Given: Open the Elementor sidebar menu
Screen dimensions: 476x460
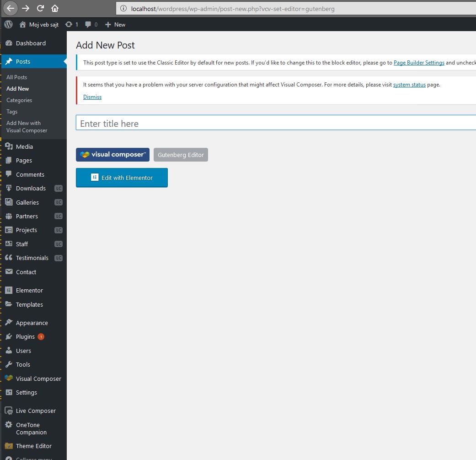Looking at the screenshot, I should 29,290.
